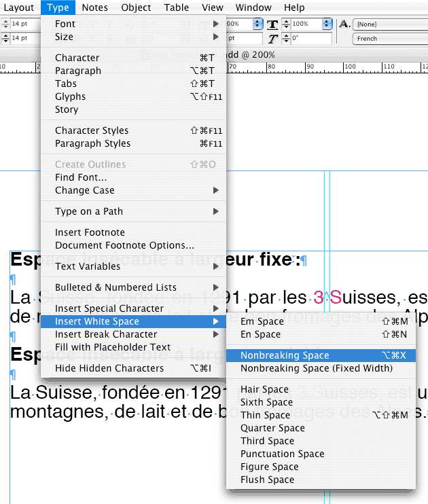The width and height of the screenshot is (428, 504).
Task: Toggle Hide Hidden Characters
Action: pyautogui.click(x=133, y=368)
